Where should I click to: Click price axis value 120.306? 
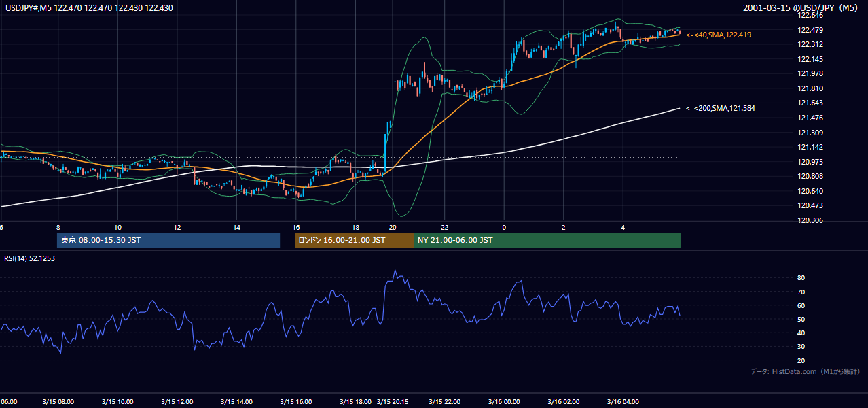coord(811,220)
